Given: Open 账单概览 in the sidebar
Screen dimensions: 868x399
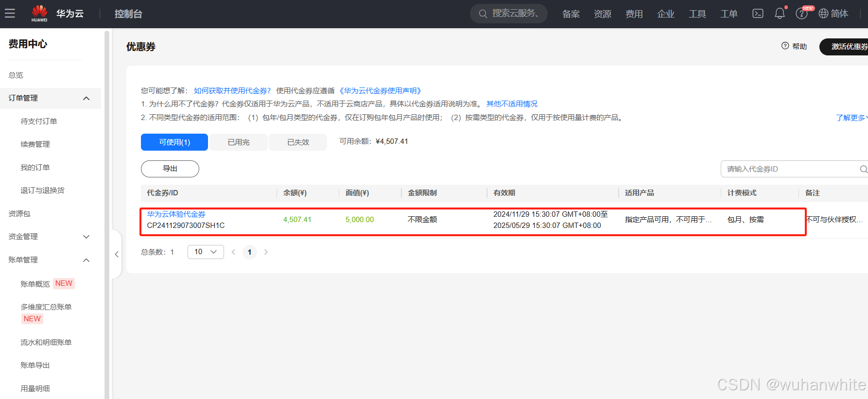Looking at the screenshot, I should point(35,284).
